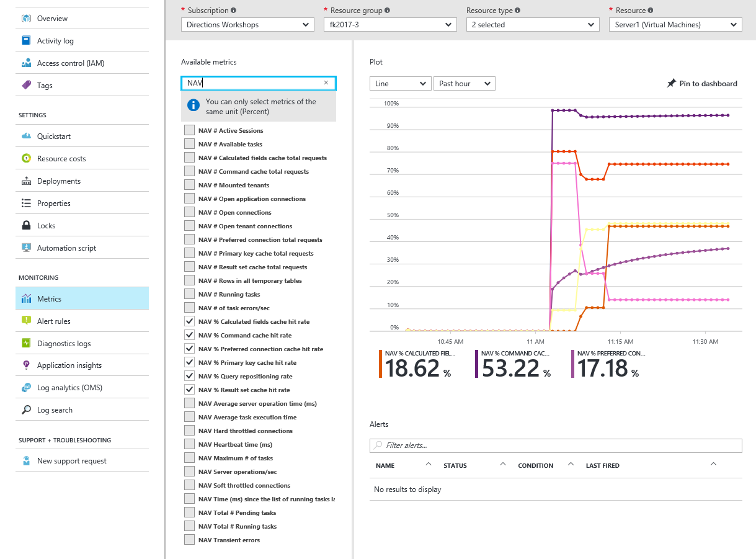
Task: Uncheck NAV % Command cache hit rate
Action: 189,335
